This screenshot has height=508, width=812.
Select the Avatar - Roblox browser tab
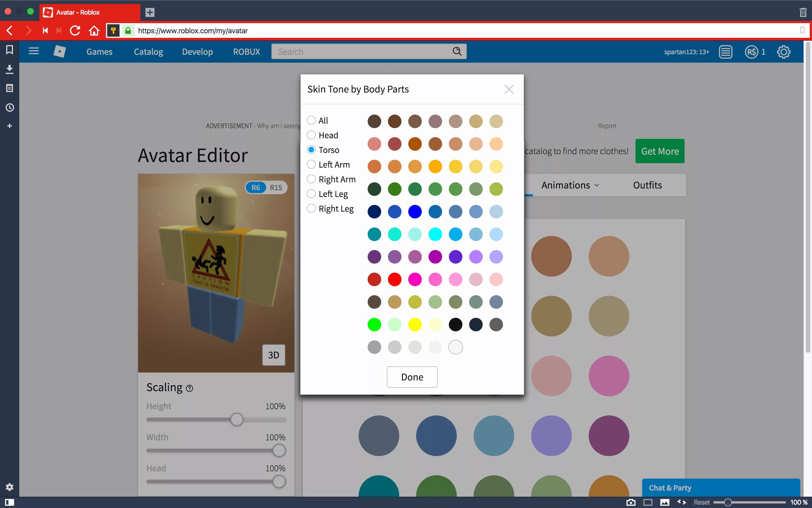(x=90, y=12)
